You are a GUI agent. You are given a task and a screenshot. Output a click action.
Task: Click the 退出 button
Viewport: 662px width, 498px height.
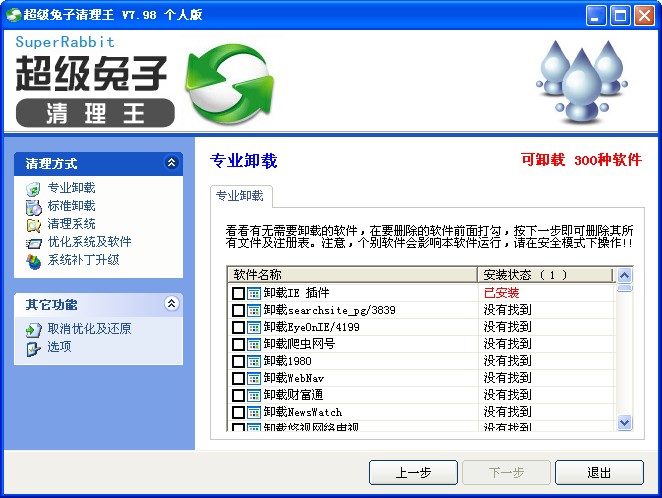click(x=599, y=472)
